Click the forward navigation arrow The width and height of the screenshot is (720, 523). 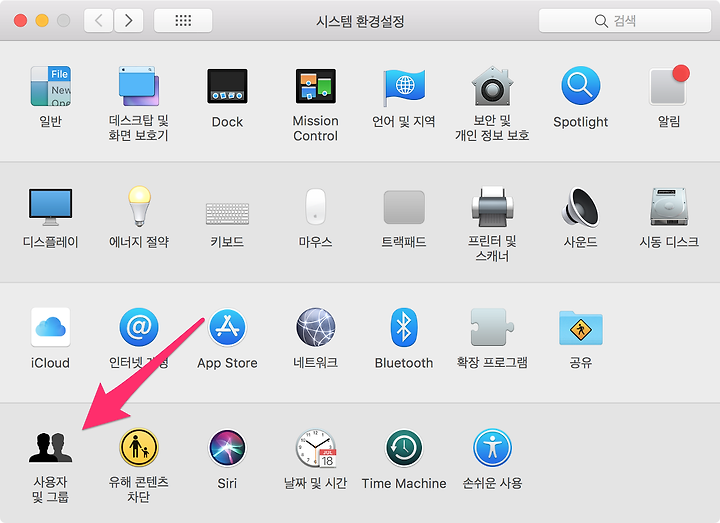pos(129,21)
